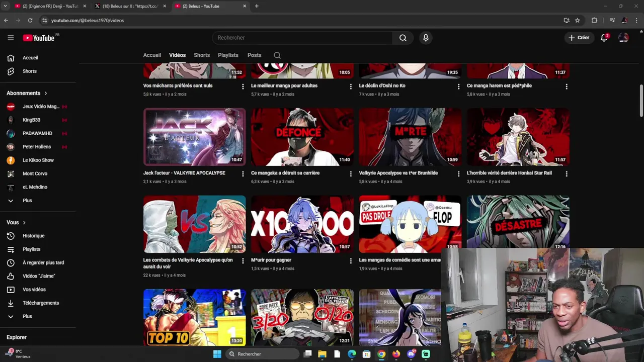Viewport: 644px width, 362px height.
Task: Open options for 'Valkyrie Apocalypse va t*er Brunhilde'
Action: coord(458,174)
